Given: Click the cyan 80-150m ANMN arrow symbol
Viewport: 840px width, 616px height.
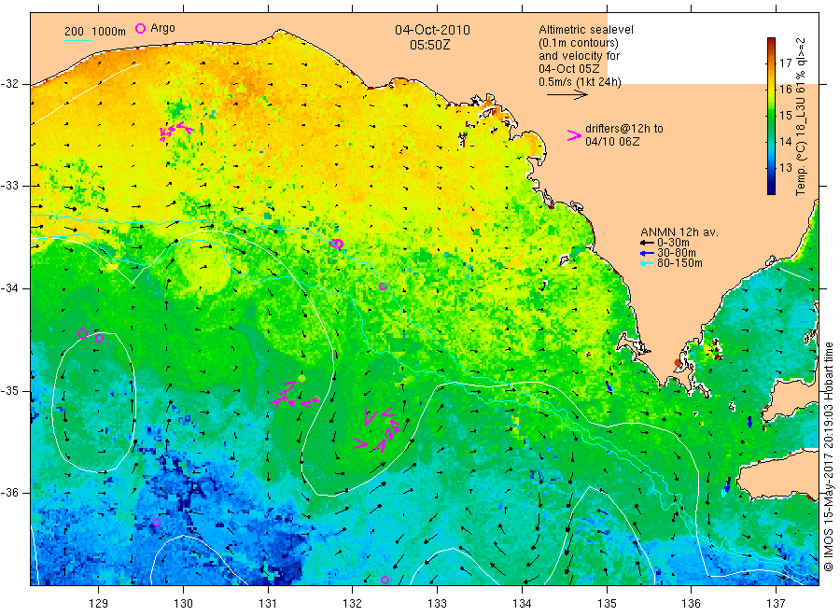Looking at the screenshot, I should [647, 263].
